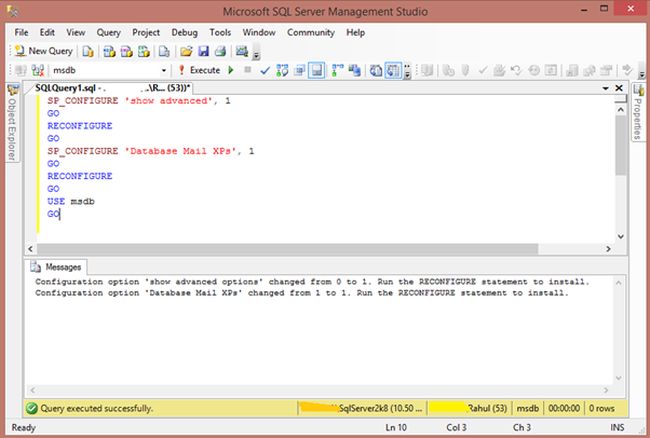Open the active documents list arrow
650x438 pixels.
pos(605,88)
